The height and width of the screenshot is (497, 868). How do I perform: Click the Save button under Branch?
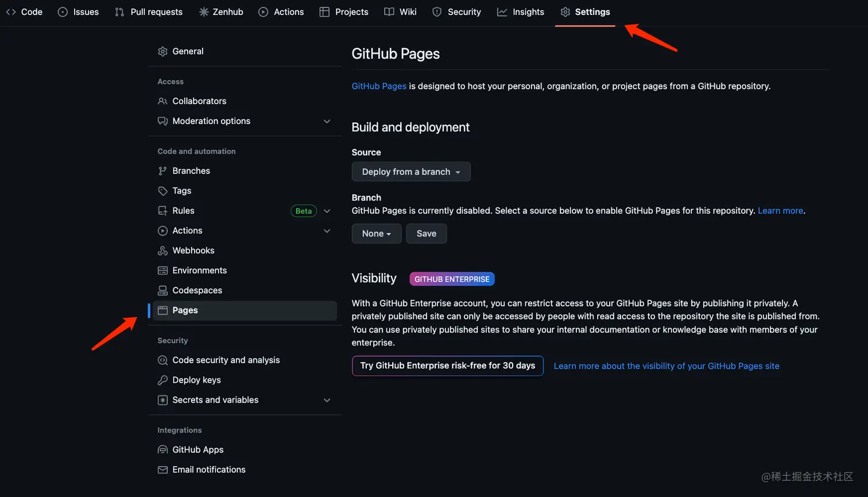tap(426, 233)
